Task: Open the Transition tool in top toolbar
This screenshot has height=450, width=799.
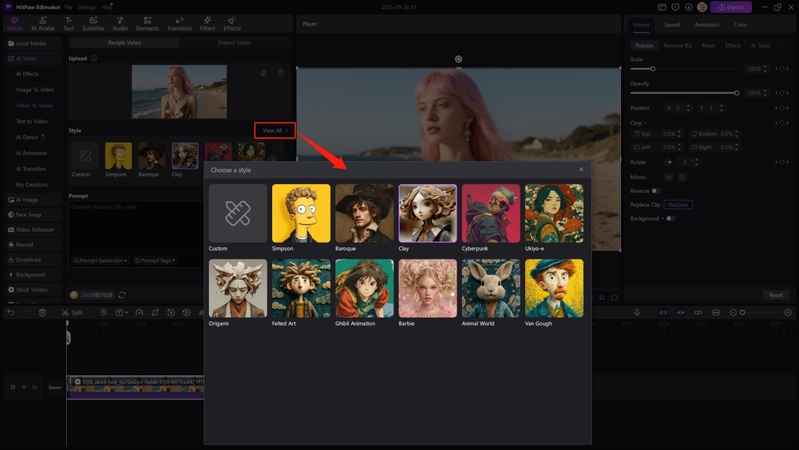Action: pos(179,23)
